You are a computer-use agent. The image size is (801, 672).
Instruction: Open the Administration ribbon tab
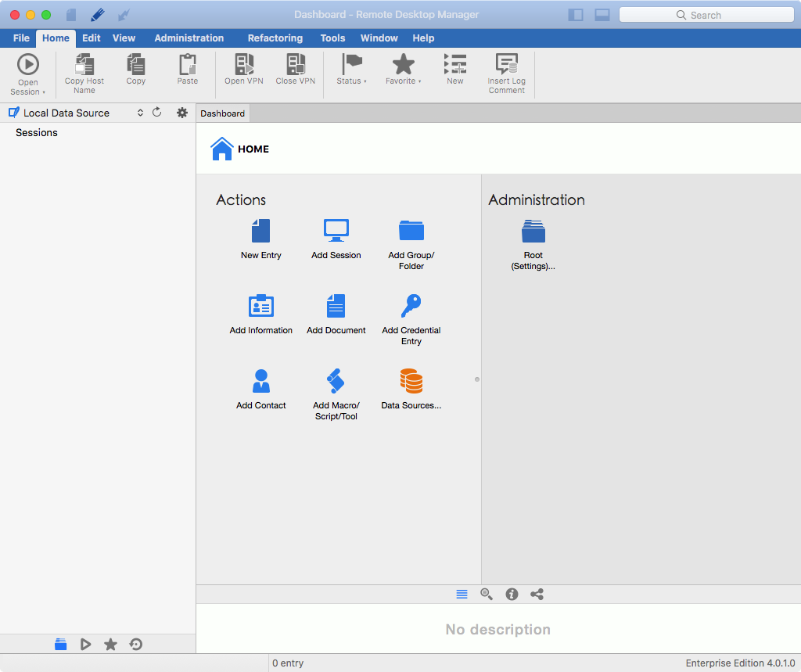pyautogui.click(x=189, y=38)
